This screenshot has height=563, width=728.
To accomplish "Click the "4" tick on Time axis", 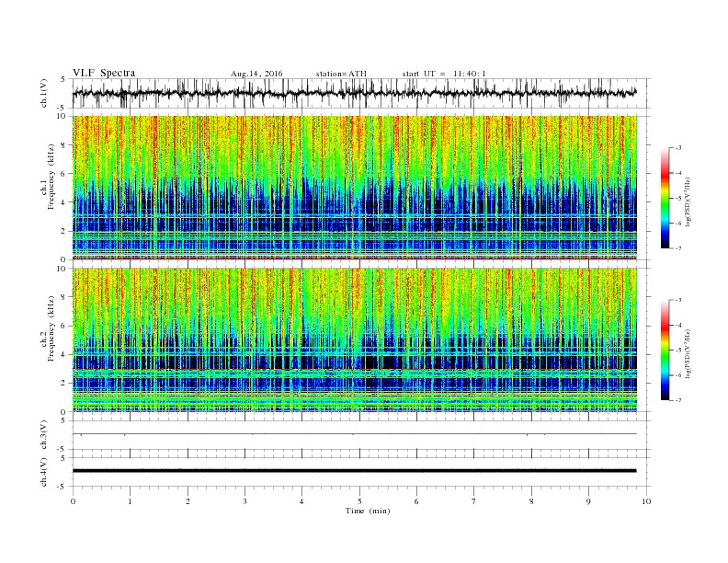I will (301, 501).
